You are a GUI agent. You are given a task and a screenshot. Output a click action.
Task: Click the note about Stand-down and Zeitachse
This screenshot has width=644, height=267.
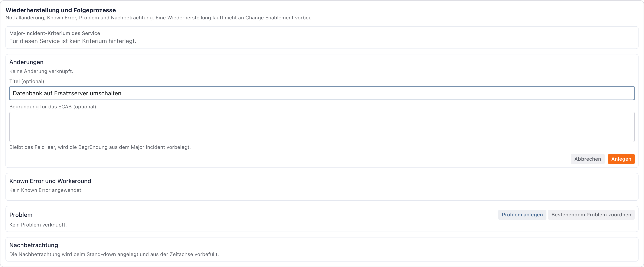[114, 254]
